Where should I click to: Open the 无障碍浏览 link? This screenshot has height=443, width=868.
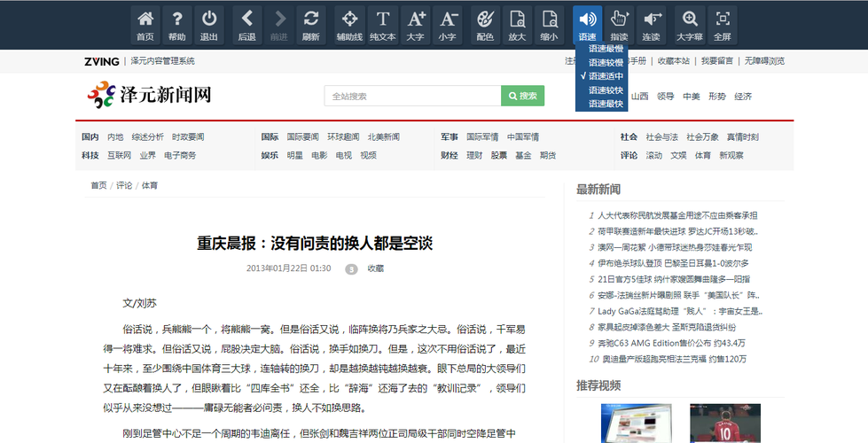763,61
